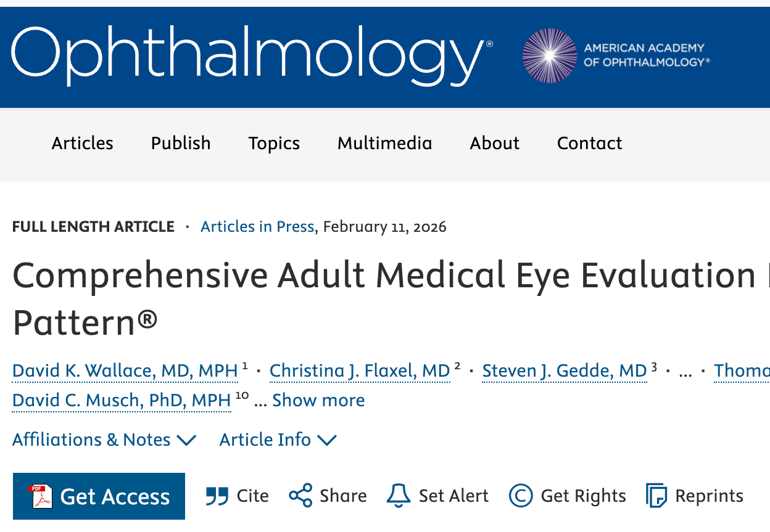The height and width of the screenshot is (532, 770).
Task: Click the Get Rights copyright icon
Action: (x=521, y=496)
